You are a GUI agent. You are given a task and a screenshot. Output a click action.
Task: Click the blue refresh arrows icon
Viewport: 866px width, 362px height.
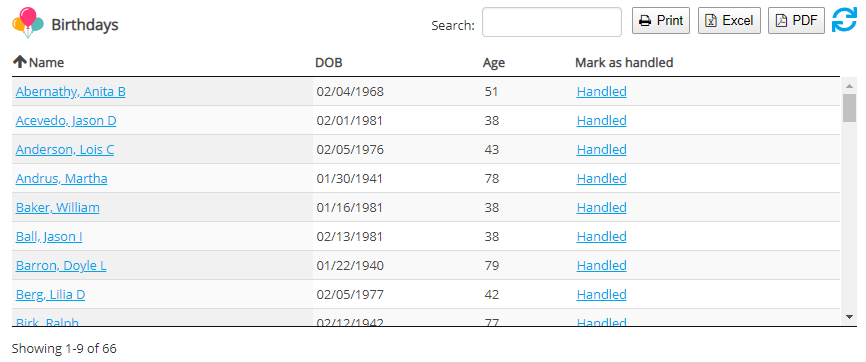click(844, 21)
